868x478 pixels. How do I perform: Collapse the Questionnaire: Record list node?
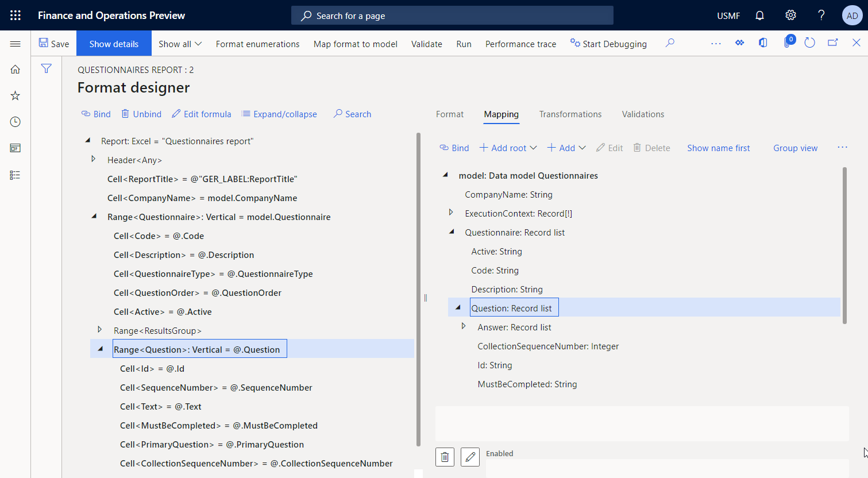[452, 232]
